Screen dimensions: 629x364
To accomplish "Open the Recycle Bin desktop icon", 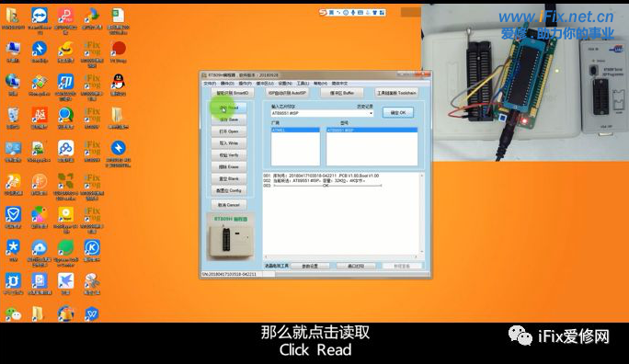I will pyautogui.click(x=13, y=119).
